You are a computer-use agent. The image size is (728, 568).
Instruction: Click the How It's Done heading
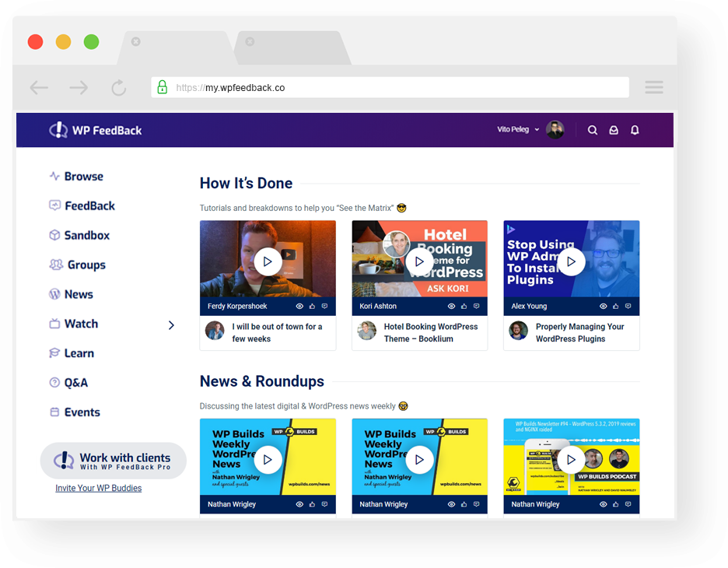pos(246,184)
